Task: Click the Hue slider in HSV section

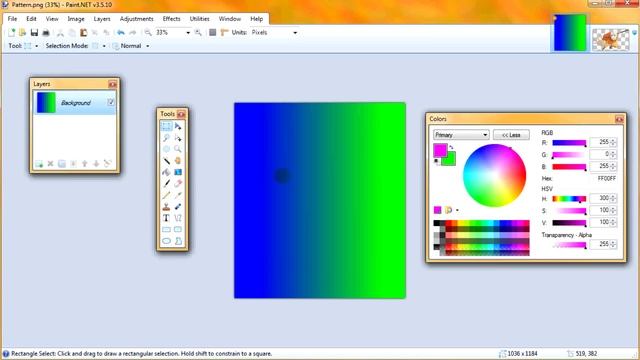Action: coord(569,199)
